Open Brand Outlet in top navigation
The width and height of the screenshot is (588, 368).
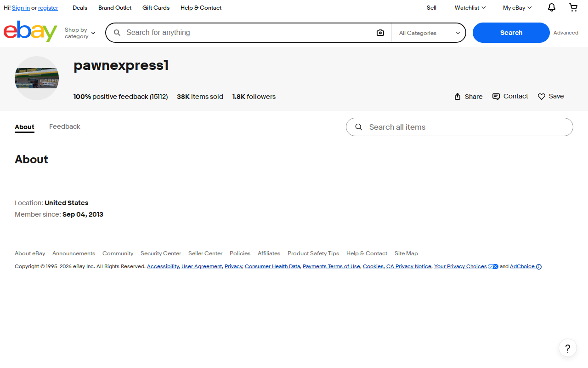pos(115,8)
